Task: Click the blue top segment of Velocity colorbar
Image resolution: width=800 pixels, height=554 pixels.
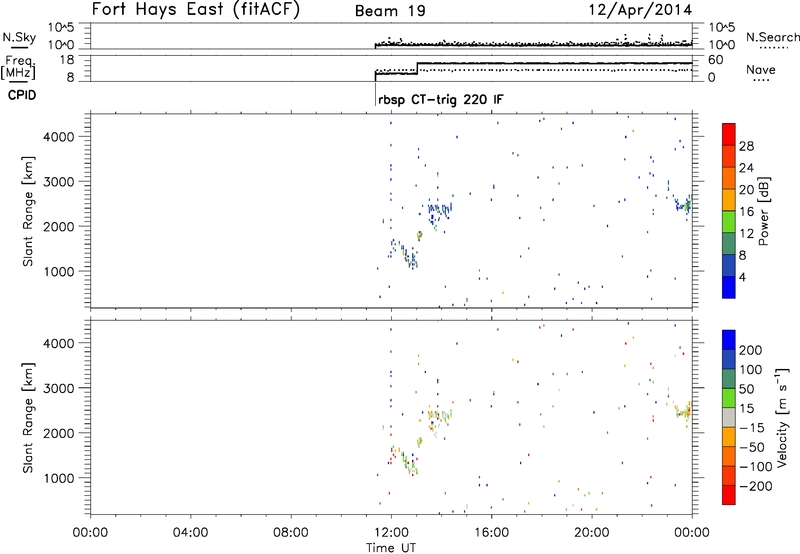Action: [729, 340]
